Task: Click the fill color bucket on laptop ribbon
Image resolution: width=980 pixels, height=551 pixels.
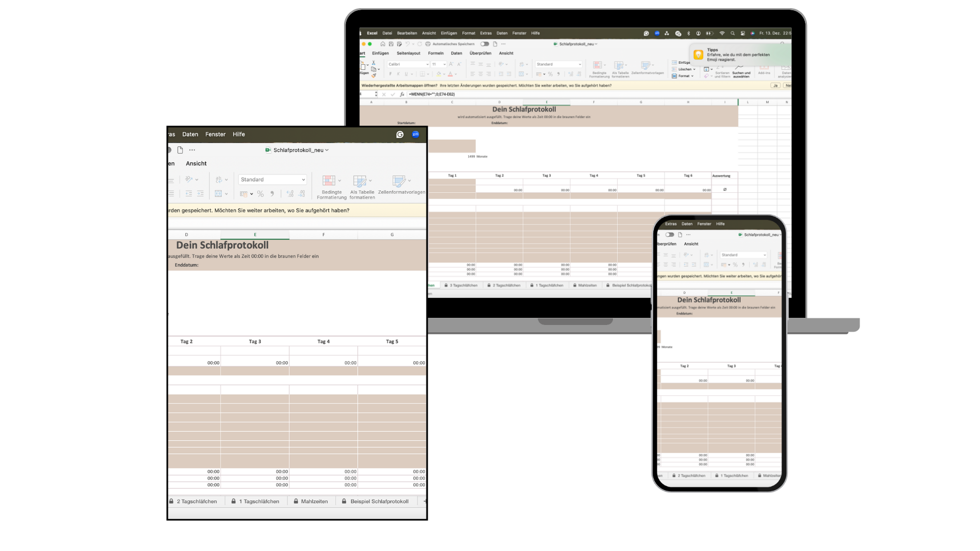Action: [438, 74]
